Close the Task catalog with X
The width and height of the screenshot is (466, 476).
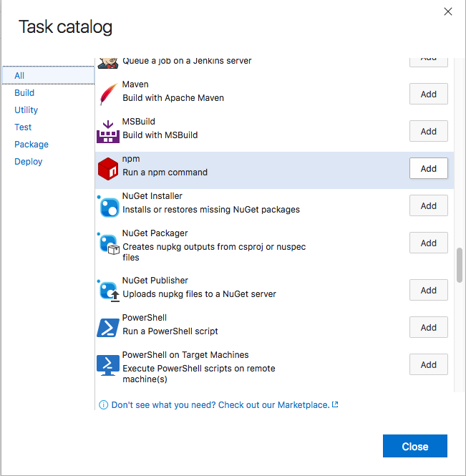[x=448, y=12]
